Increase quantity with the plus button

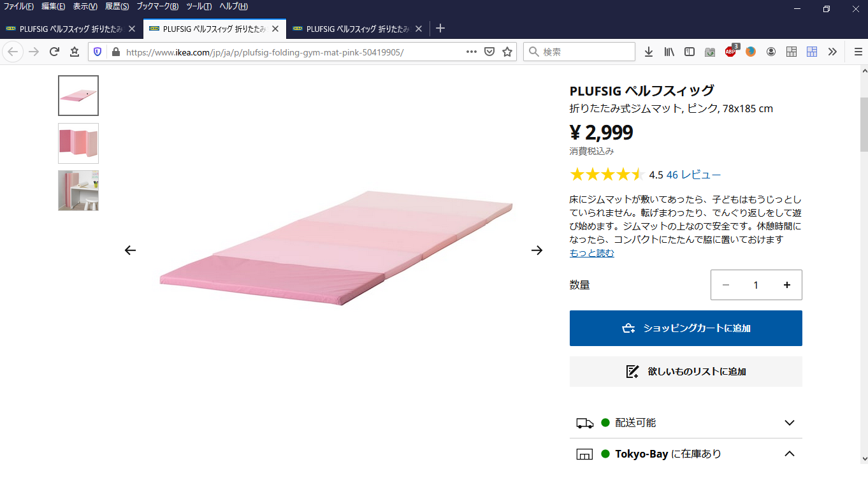pyautogui.click(x=787, y=285)
